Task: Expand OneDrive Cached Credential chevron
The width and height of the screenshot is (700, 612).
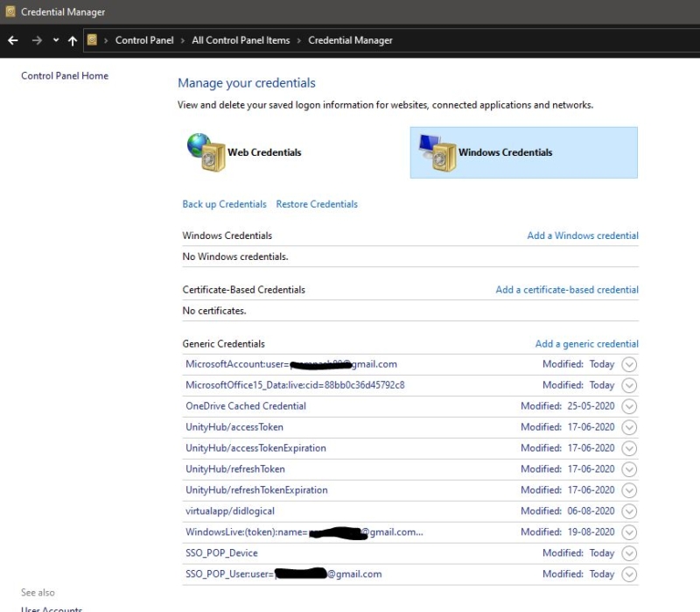Action: [629, 406]
